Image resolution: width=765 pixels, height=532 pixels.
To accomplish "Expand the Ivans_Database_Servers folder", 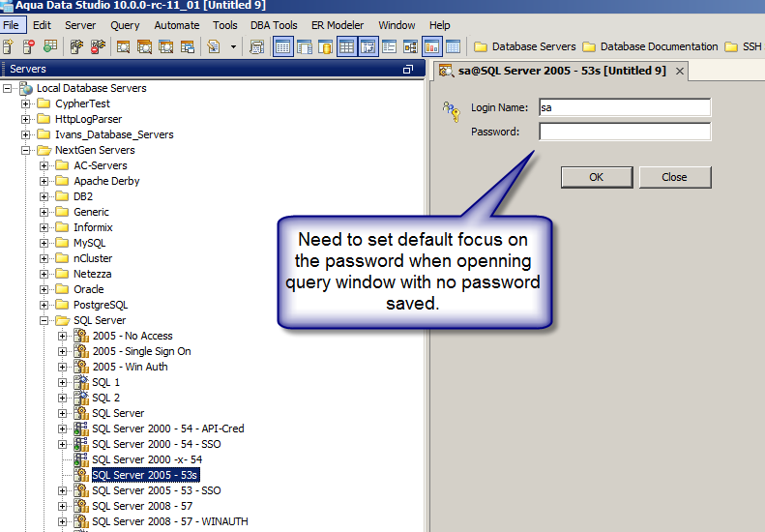I will click(26, 134).
